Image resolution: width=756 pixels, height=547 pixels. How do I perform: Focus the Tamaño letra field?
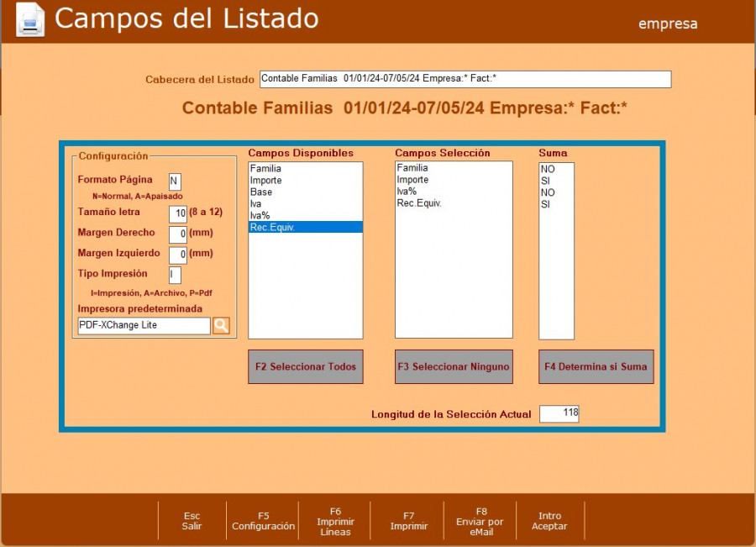click(177, 213)
